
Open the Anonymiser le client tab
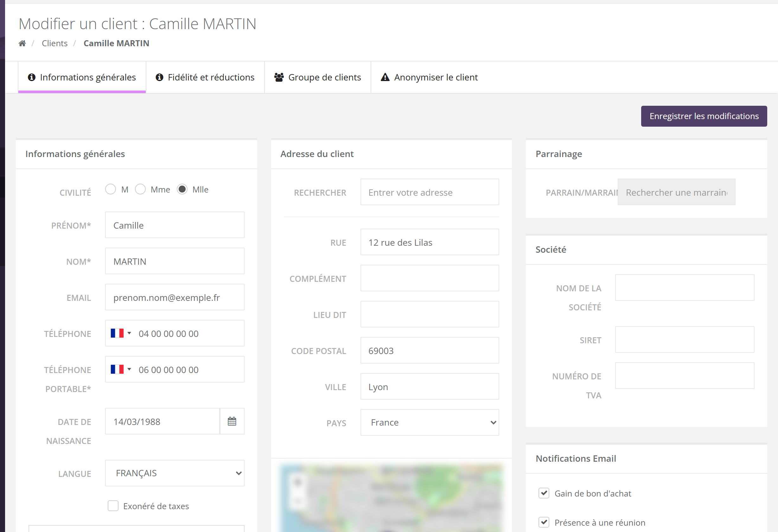[x=430, y=77]
